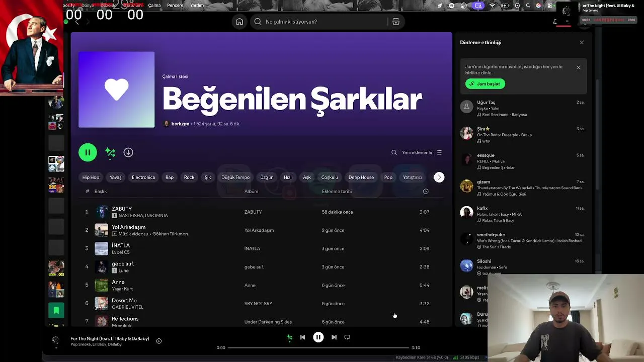Open the Yeni eklenenler sort dropdown
644x362 pixels.
tap(422, 152)
